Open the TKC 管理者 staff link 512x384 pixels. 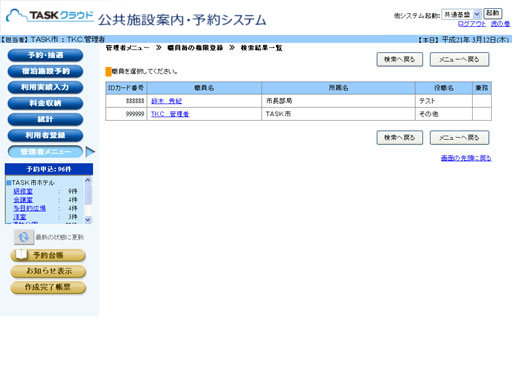[170, 114]
